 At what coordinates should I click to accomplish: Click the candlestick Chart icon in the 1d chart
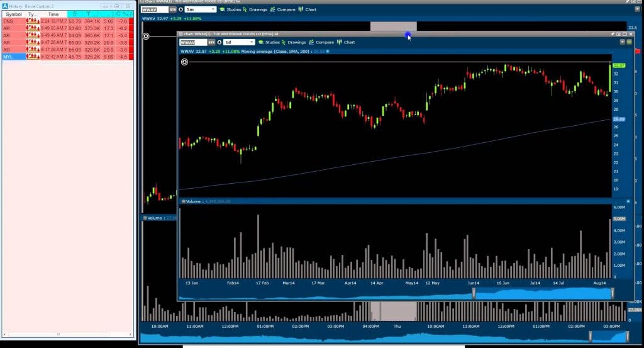coord(339,42)
